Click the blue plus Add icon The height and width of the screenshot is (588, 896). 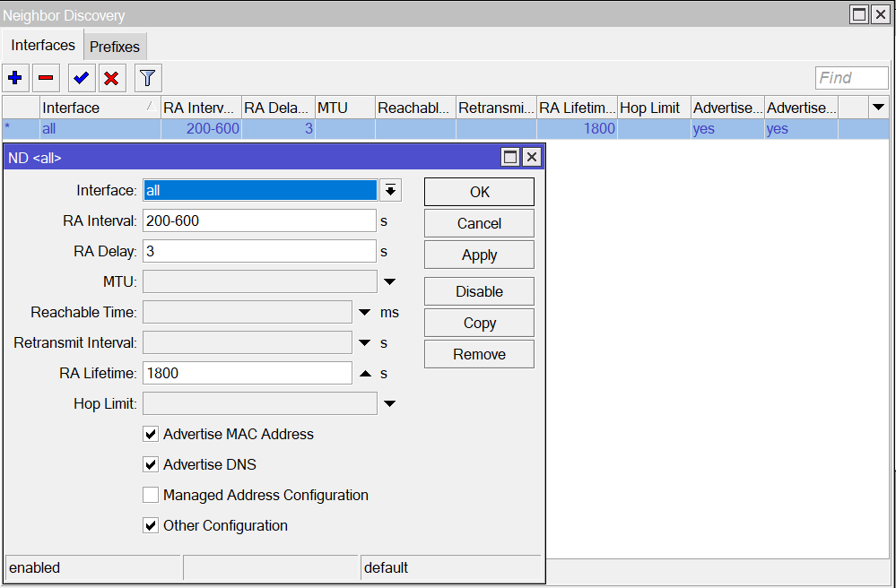click(x=14, y=78)
